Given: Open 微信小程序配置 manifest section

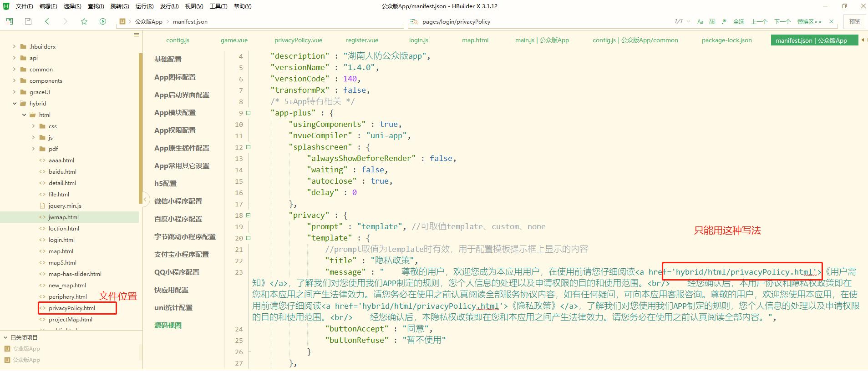Looking at the screenshot, I should point(178,201).
